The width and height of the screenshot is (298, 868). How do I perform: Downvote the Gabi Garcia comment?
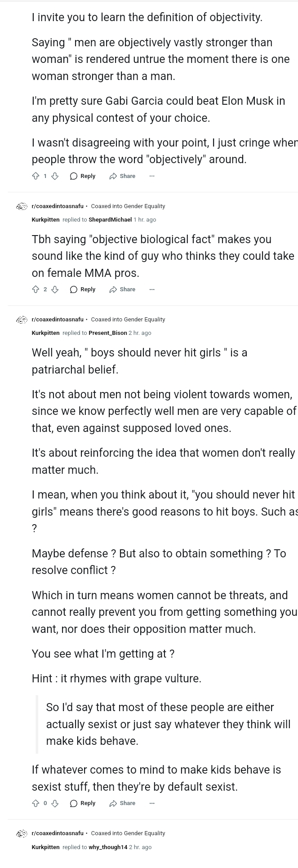55,176
